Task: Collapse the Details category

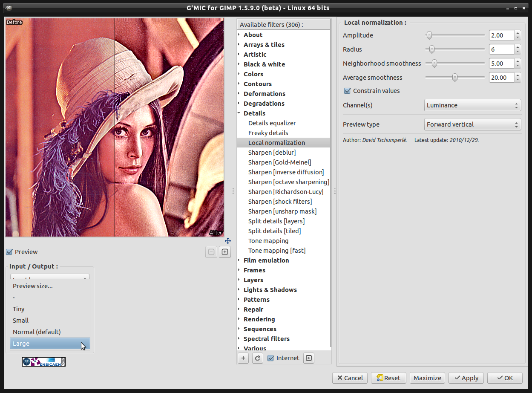Action: pyautogui.click(x=239, y=113)
